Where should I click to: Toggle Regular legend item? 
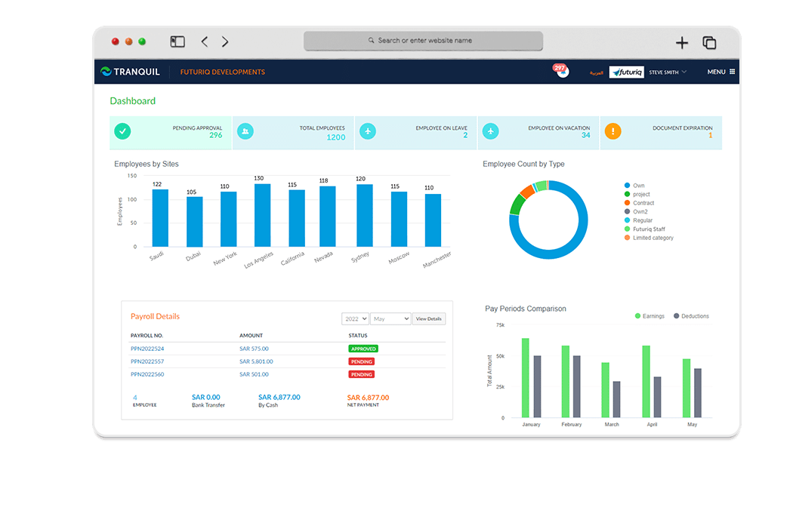[638, 220]
